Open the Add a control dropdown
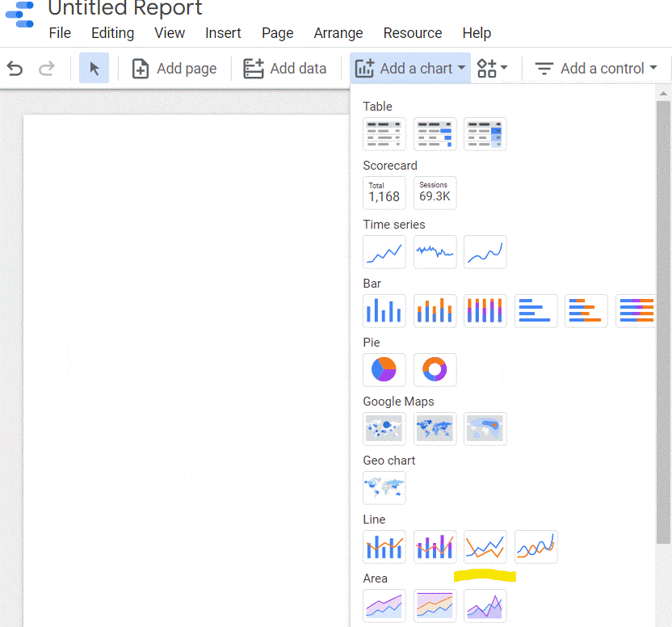The width and height of the screenshot is (672, 627). (596, 68)
